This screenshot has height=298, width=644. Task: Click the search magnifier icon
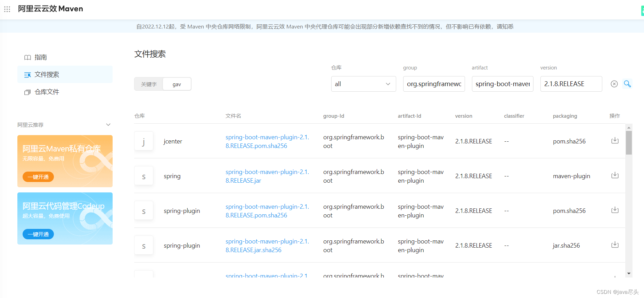tap(627, 84)
